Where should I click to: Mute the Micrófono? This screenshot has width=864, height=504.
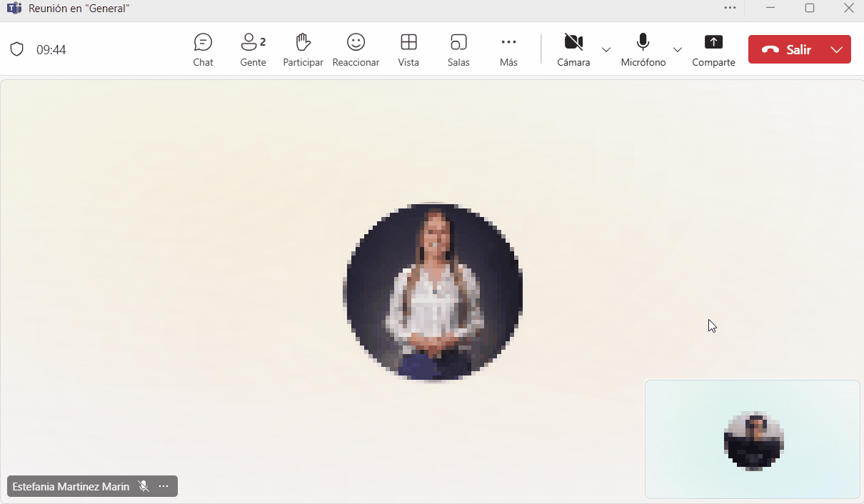pyautogui.click(x=643, y=49)
